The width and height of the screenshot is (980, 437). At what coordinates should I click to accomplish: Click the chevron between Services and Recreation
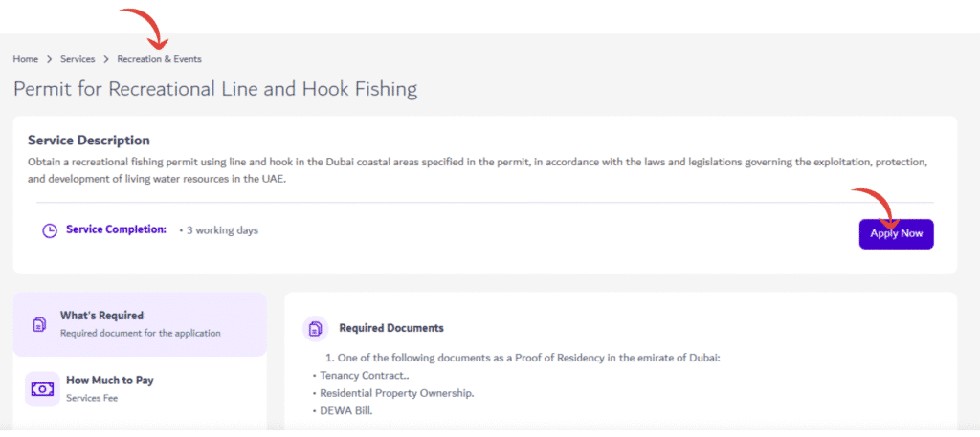pyautogui.click(x=106, y=59)
